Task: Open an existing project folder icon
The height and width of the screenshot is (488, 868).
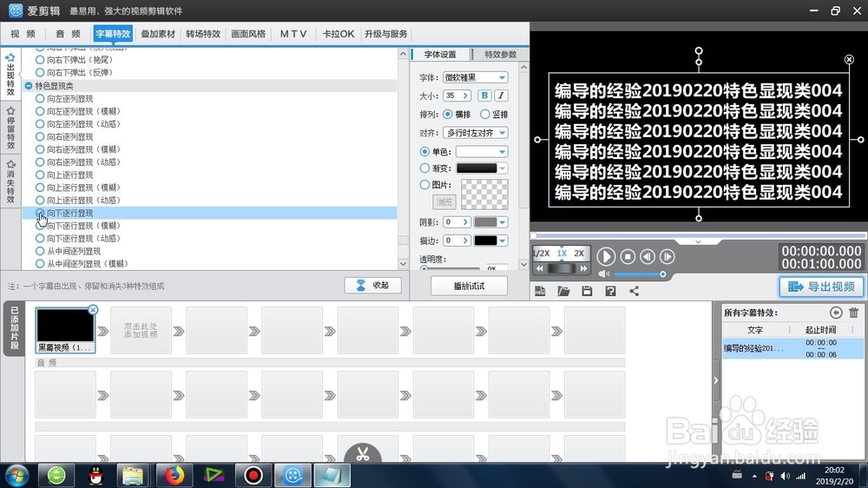Action: point(563,292)
